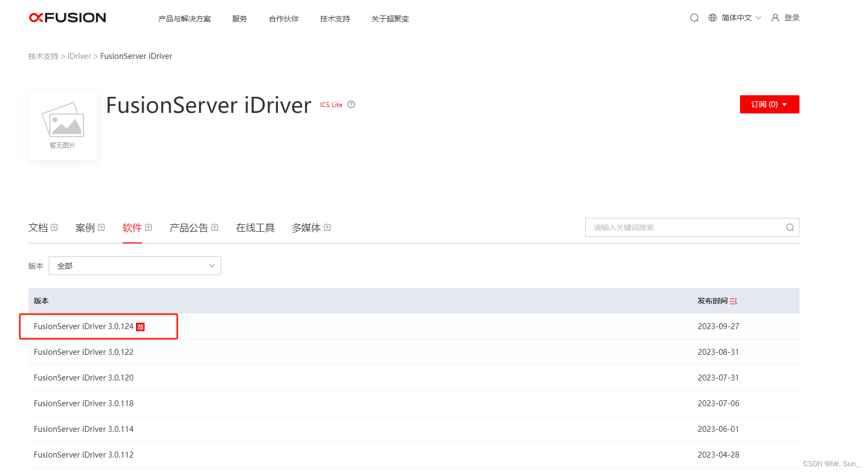The image size is (868, 472).
Task: Click the expand icon next to 软件 tab
Action: click(x=148, y=227)
